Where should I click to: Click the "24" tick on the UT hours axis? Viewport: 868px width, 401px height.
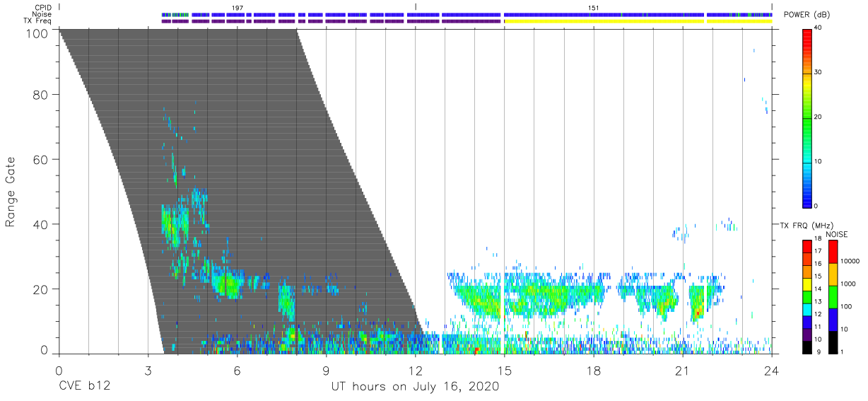(772, 369)
